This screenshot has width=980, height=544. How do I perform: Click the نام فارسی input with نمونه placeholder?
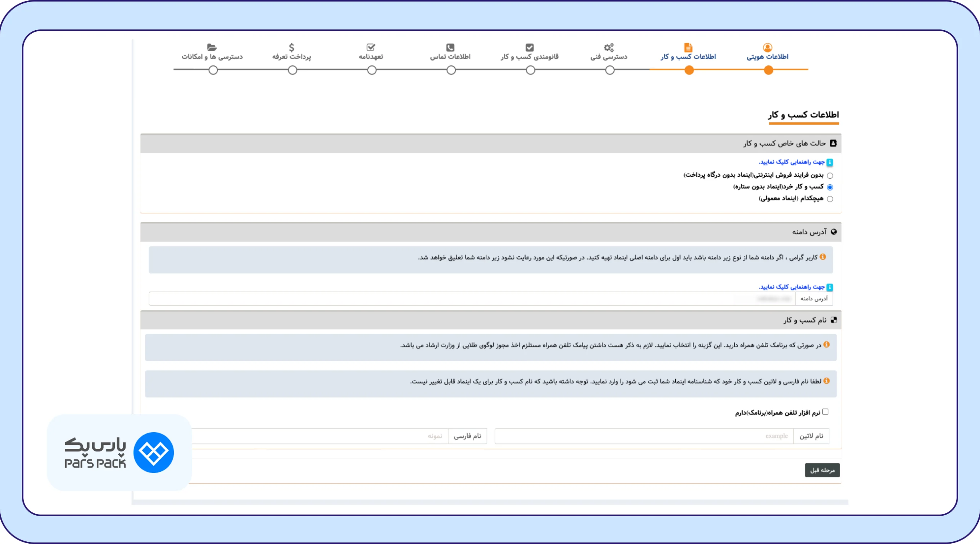(x=320, y=436)
